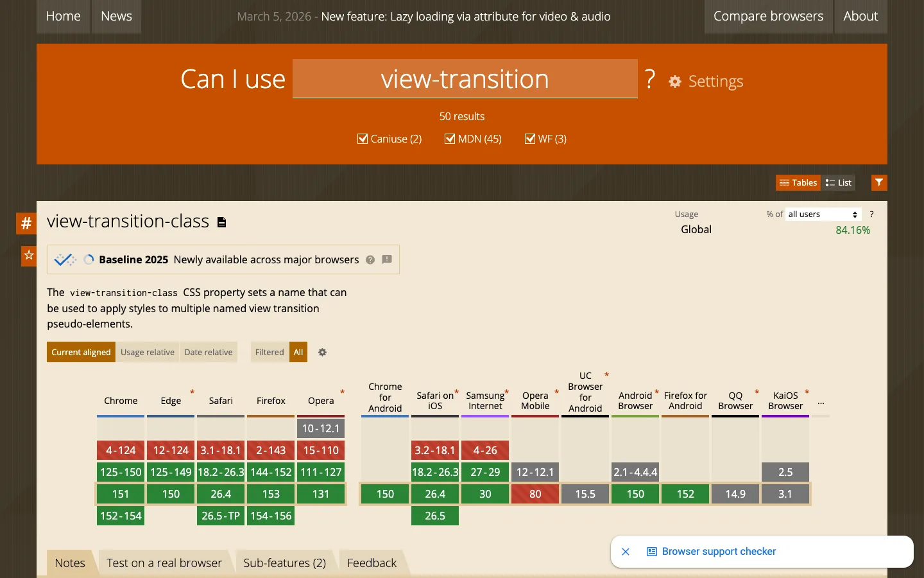Click the usage question mark beside all users

[x=871, y=215]
